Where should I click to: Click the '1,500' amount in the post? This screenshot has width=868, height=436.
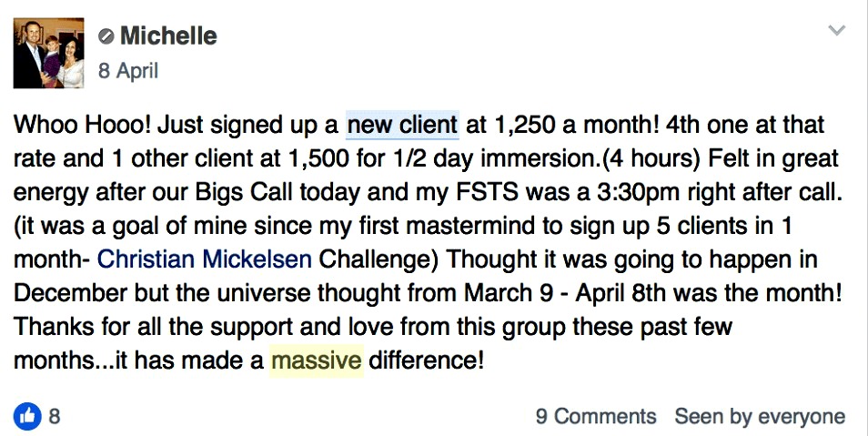tap(317, 158)
